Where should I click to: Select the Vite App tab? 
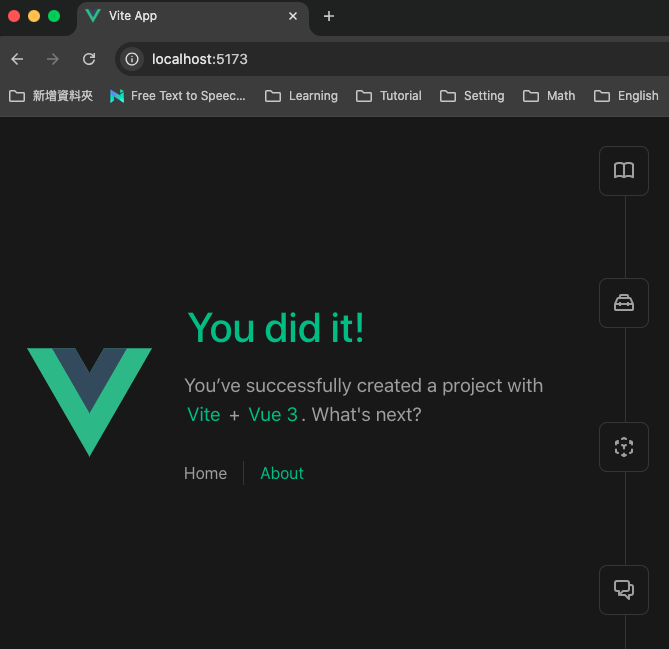coord(192,17)
